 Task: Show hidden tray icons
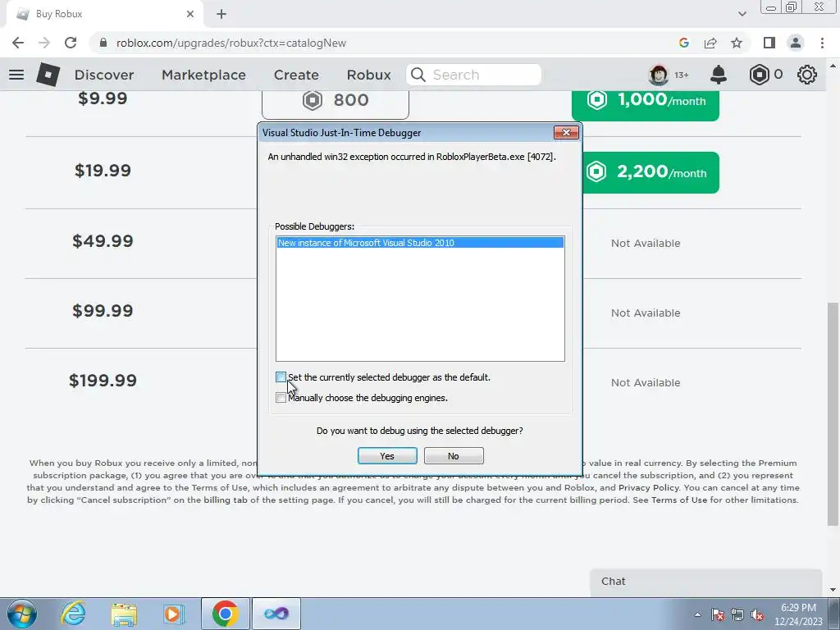pyautogui.click(x=697, y=614)
